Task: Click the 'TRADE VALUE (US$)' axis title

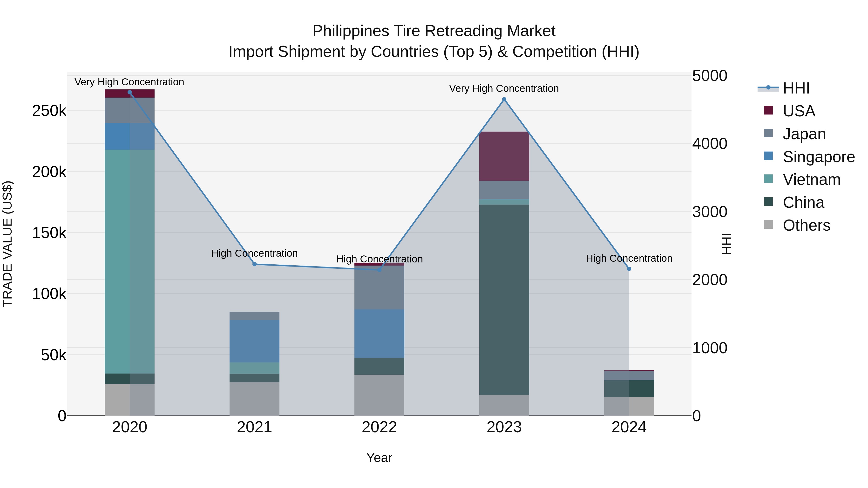Action: [8, 244]
